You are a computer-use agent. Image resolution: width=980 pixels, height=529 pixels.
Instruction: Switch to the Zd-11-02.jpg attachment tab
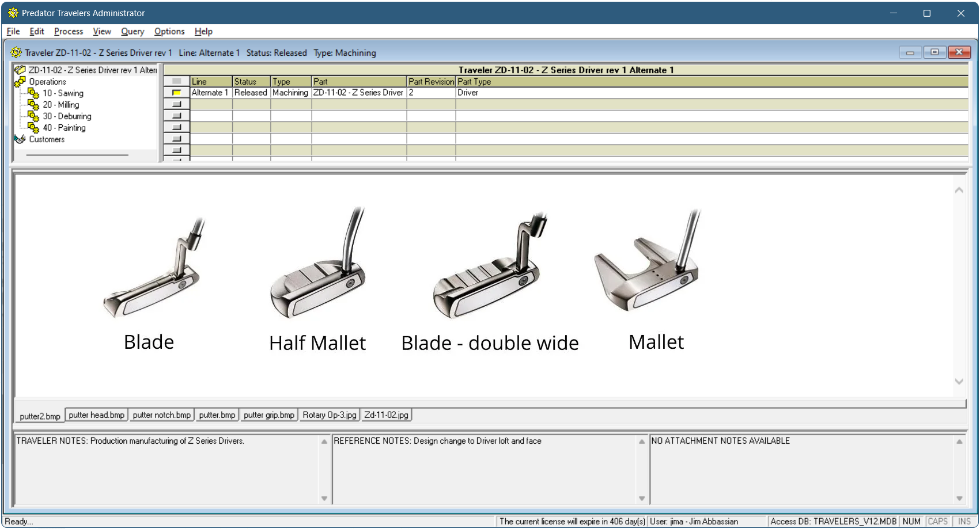386,414
